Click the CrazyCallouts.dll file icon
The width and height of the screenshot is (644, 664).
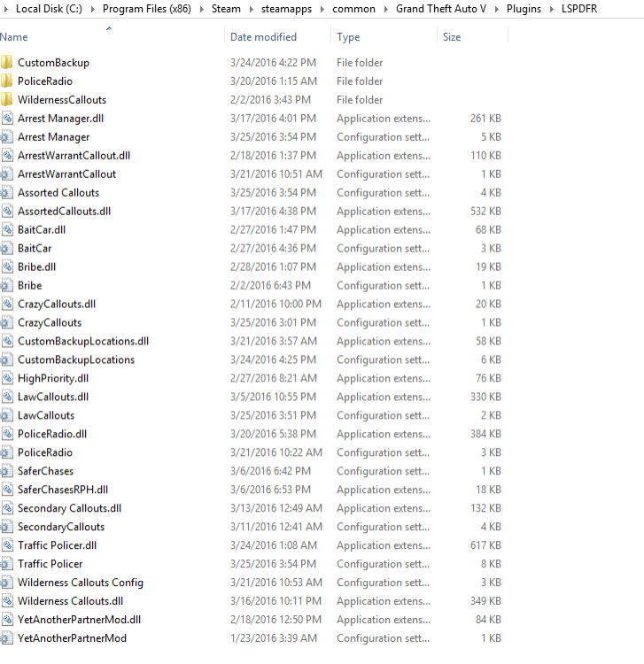pos(7,304)
